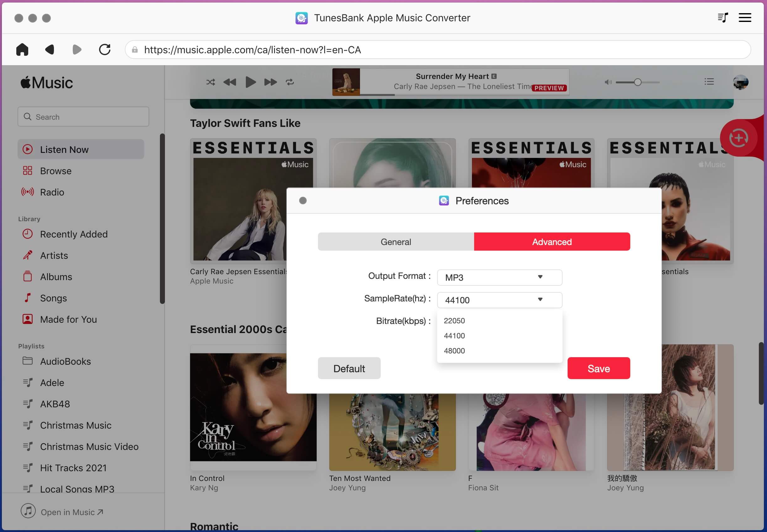Image resolution: width=767 pixels, height=532 pixels.
Task: Mute the volume speaker icon
Action: [608, 82]
